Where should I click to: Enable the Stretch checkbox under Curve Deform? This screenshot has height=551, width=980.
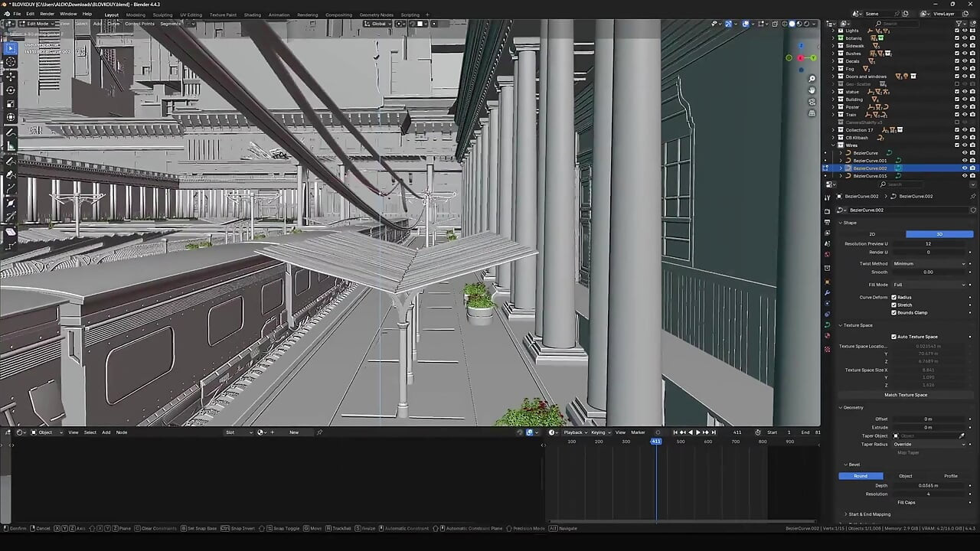[893, 305]
